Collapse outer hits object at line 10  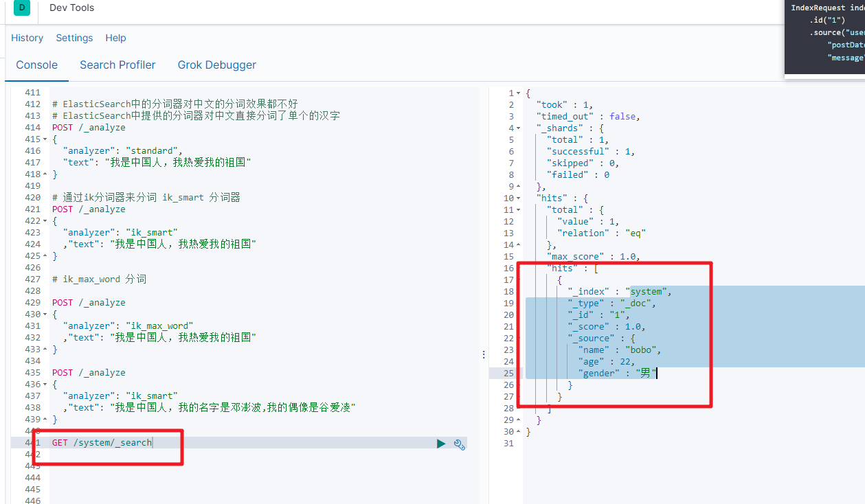point(519,198)
